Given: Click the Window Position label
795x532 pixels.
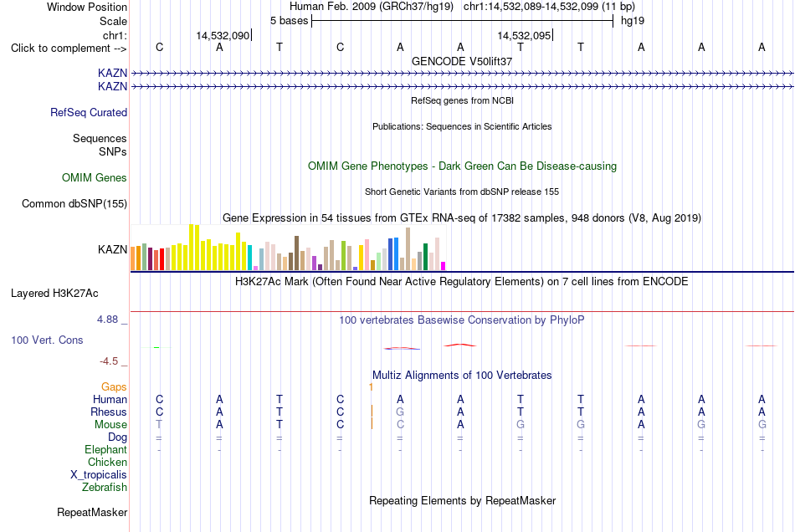Looking at the screenshot, I should click(x=87, y=7).
